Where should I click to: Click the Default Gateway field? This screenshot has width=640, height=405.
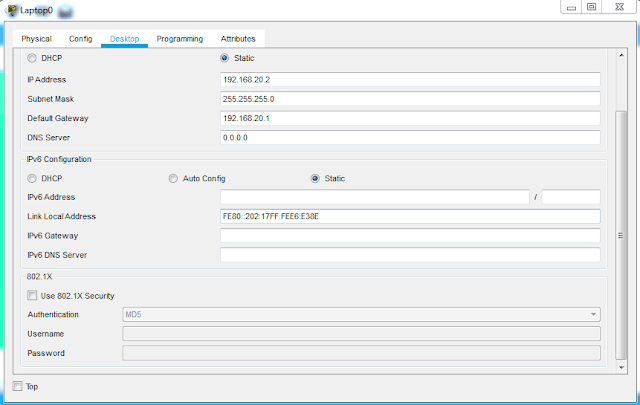pos(410,118)
